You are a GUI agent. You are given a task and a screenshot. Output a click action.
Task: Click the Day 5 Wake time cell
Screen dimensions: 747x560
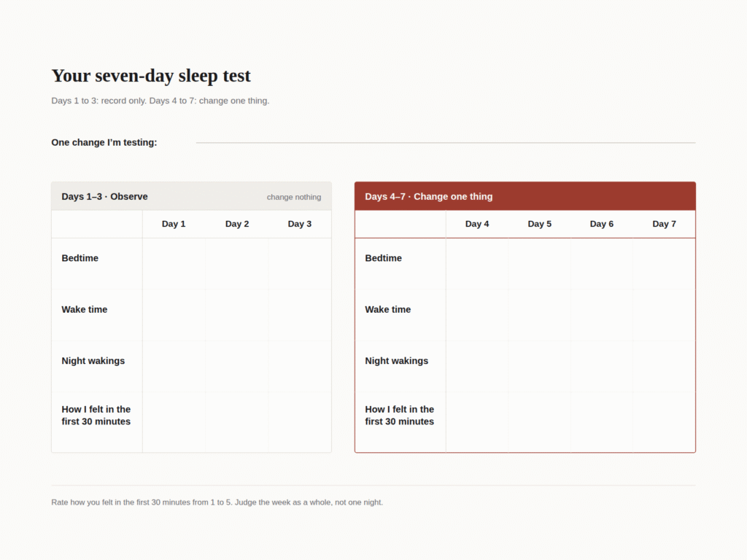tap(539, 315)
